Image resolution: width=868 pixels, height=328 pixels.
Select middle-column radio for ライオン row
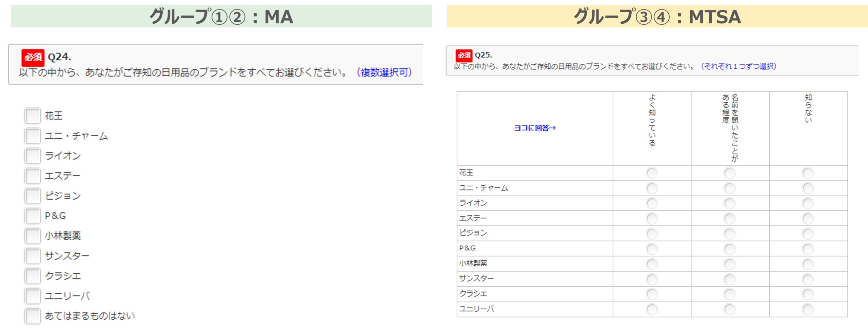[730, 203]
